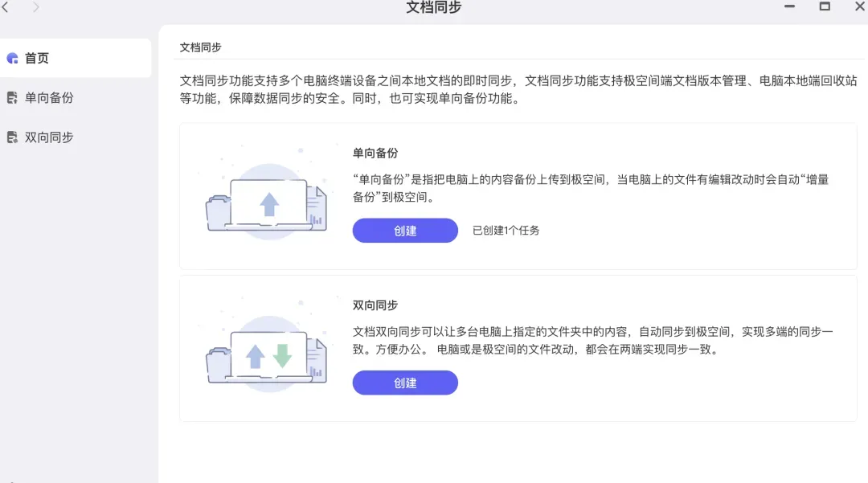Click the forward navigation arrow

coord(36,7)
